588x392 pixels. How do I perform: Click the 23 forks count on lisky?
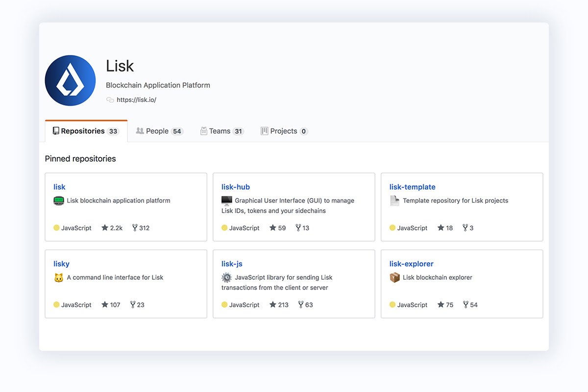(141, 305)
